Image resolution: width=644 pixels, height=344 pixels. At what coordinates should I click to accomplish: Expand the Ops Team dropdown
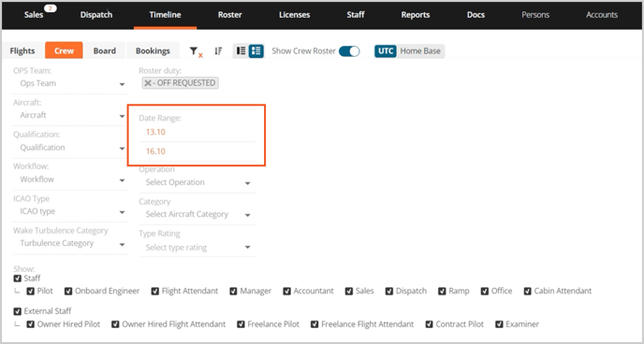(x=71, y=83)
